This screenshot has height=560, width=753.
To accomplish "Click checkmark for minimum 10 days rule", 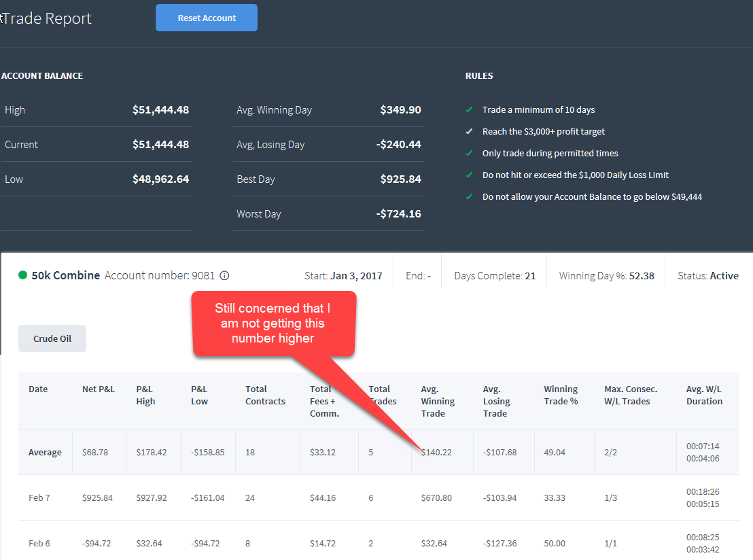I will pos(469,109).
